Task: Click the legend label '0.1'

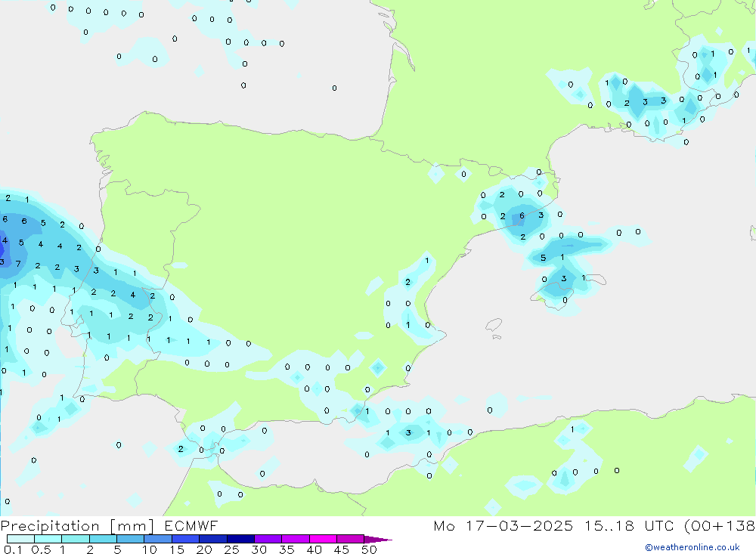Action: pyautogui.click(x=13, y=549)
